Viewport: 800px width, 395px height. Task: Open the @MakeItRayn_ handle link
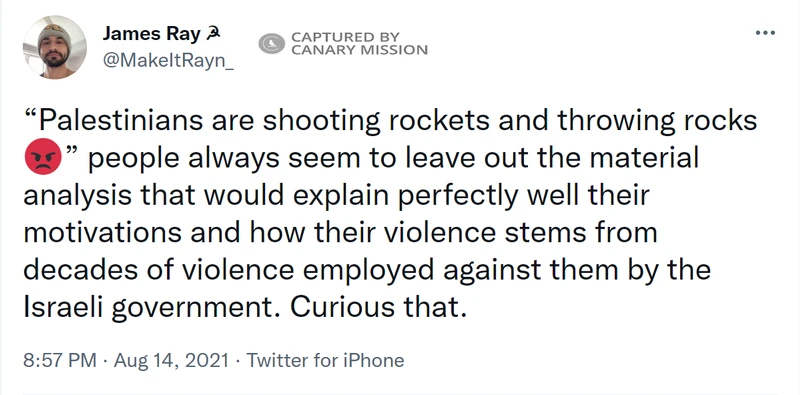pos(168,61)
